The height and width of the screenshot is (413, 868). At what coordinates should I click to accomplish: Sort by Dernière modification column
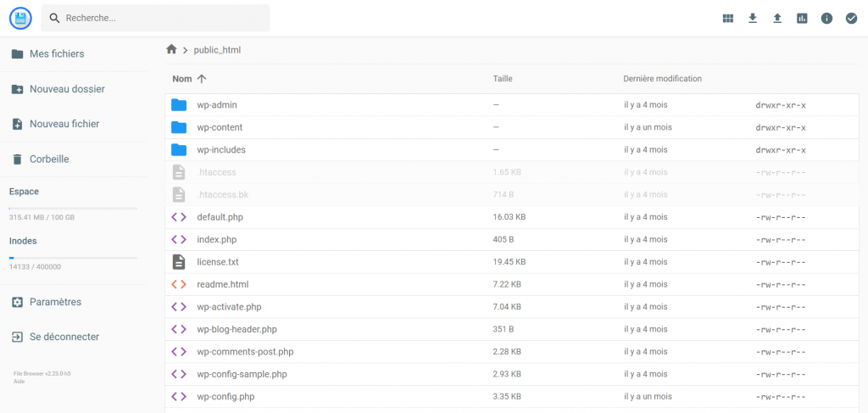662,79
